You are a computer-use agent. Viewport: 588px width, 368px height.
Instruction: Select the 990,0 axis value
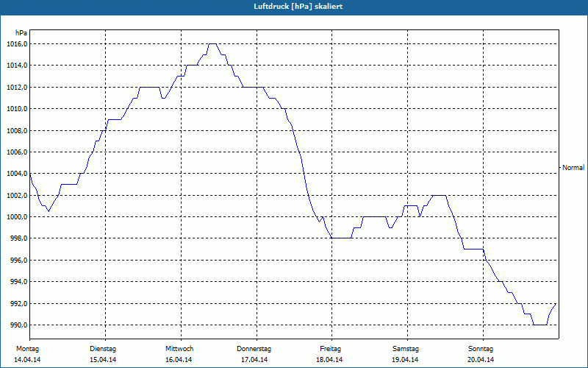(x=18, y=325)
